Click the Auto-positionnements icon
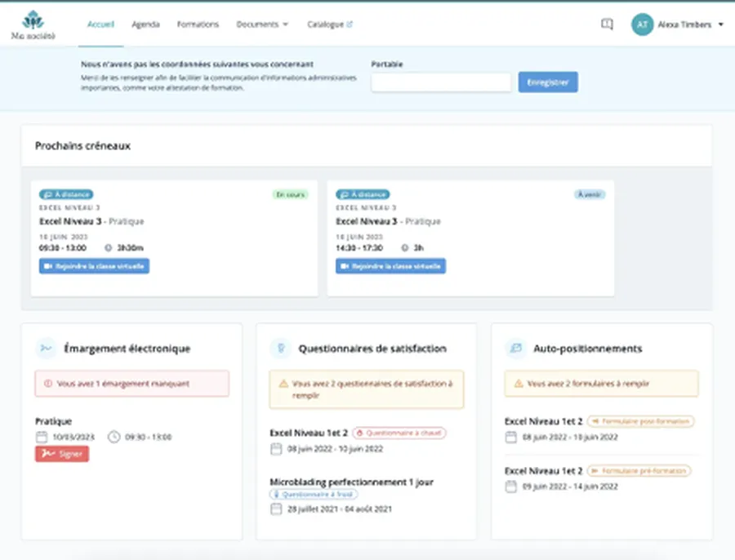The image size is (735, 560). coord(515,349)
